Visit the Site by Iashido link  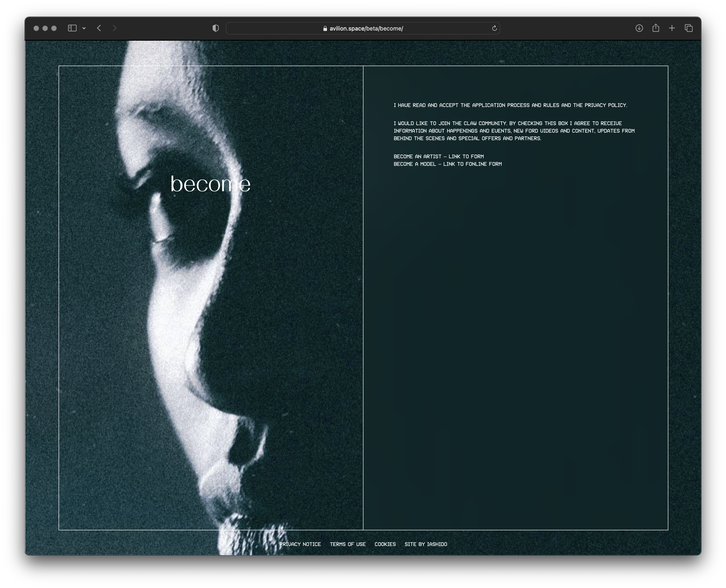(426, 544)
